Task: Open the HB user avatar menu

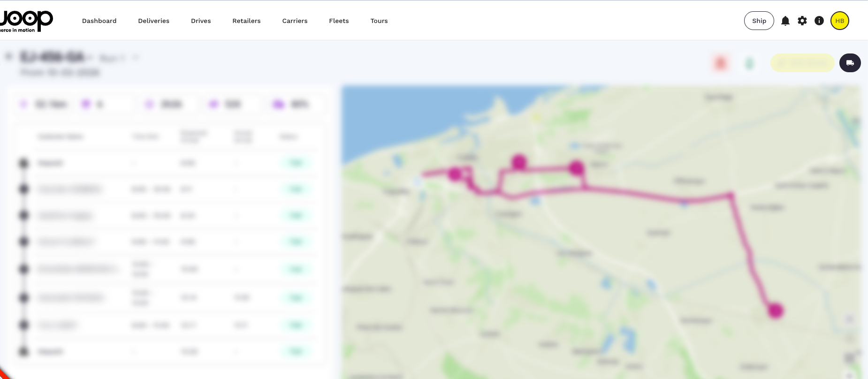Action: 839,21
